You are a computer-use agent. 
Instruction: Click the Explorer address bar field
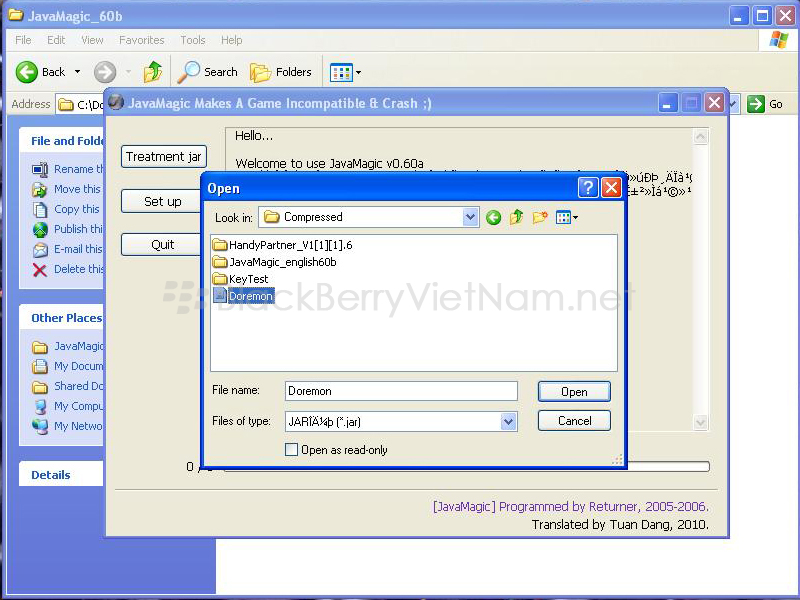(80, 105)
